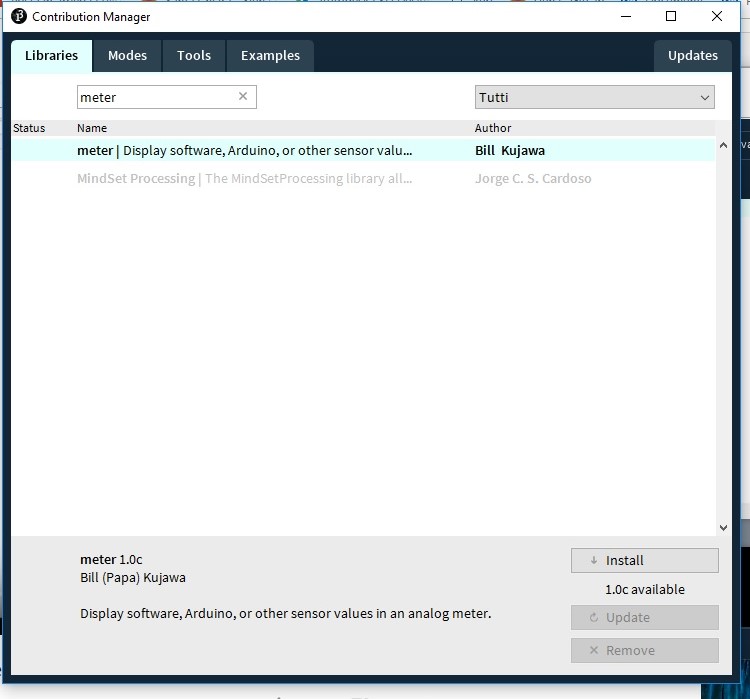
Task: Clear the meter search text with X
Action: [x=243, y=97]
